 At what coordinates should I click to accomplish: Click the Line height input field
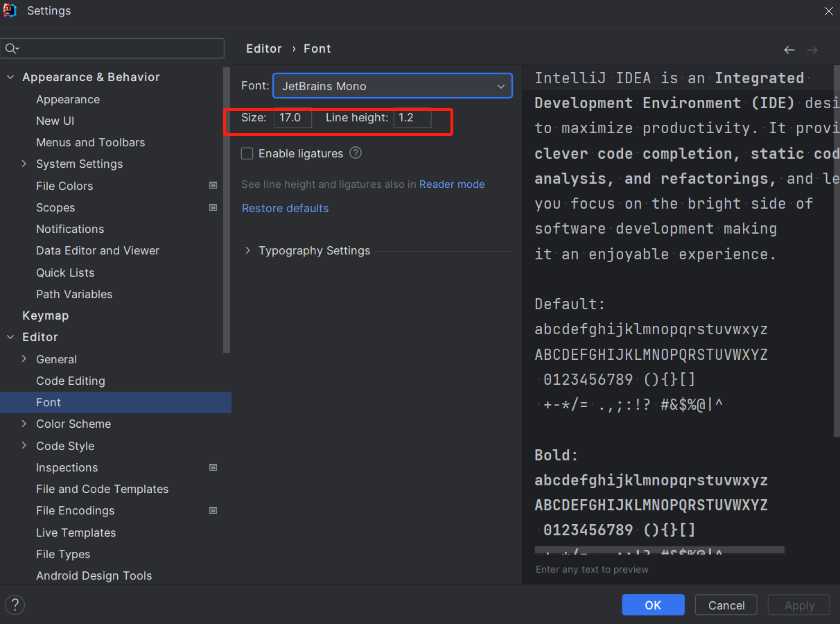412,118
